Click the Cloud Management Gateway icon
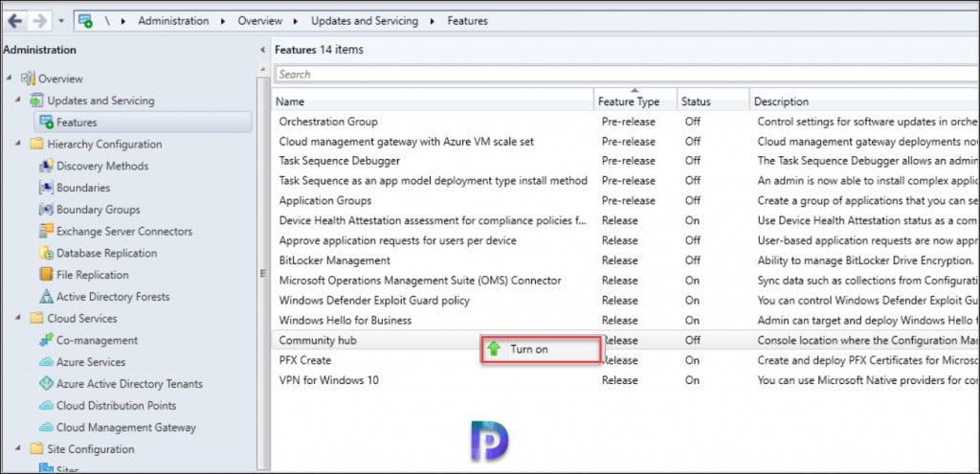Screen dimensions: 980x474 [46, 428]
